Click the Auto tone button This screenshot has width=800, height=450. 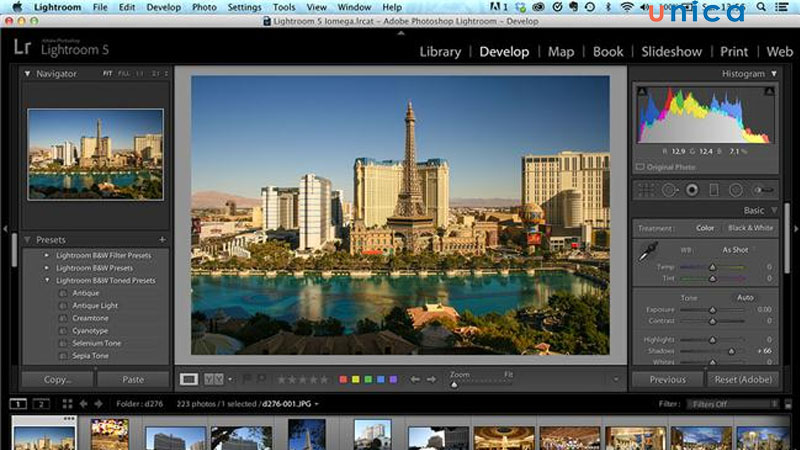pyautogui.click(x=745, y=297)
